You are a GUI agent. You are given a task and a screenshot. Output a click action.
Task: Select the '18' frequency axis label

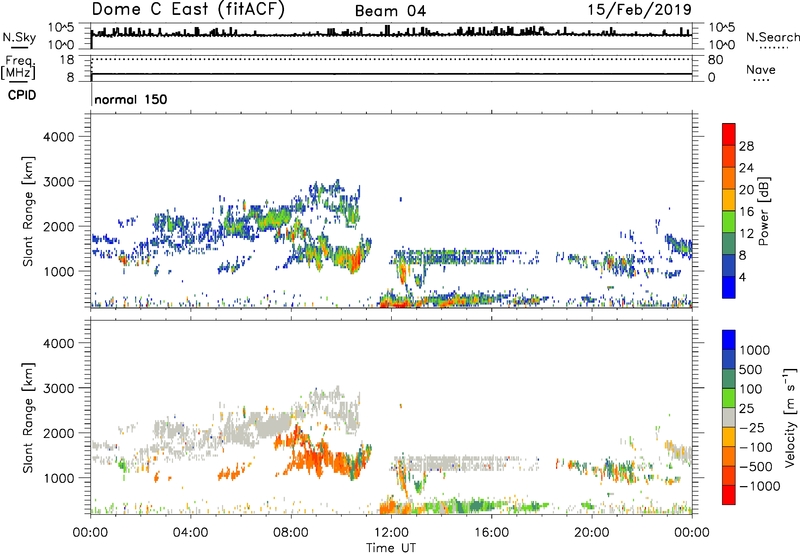coord(67,60)
